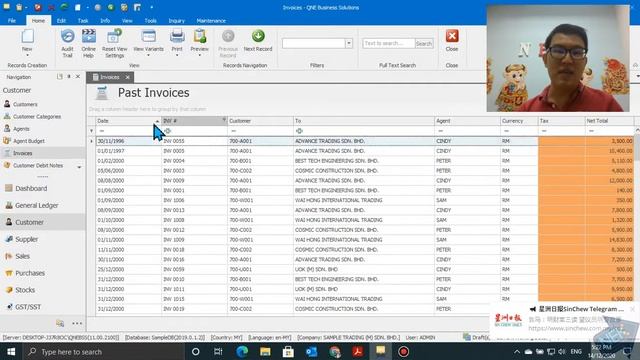The height and width of the screenshot is (360, 640).
Task: Click the Print icon
Action: pyautogui.click(x=177, y=37)
